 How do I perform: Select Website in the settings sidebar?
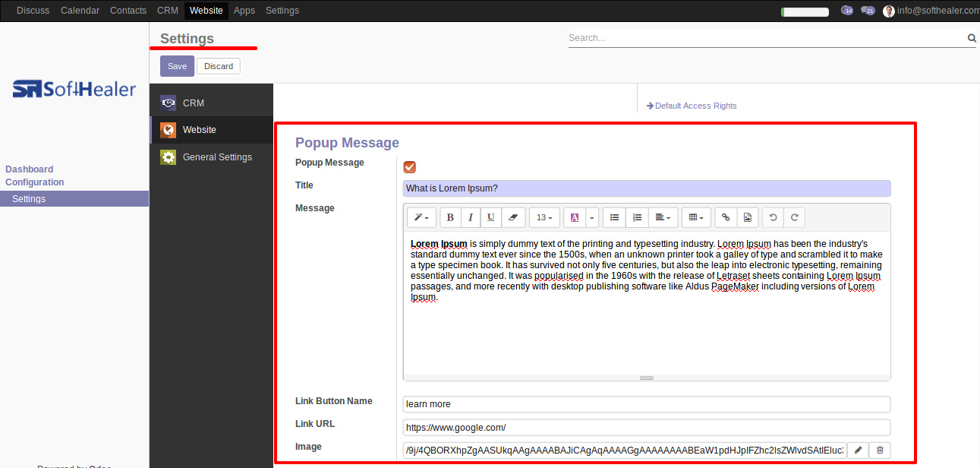point(211,130)
